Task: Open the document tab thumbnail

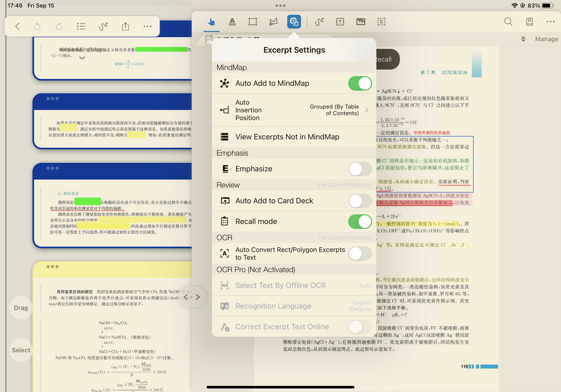Action: (209, 39)
